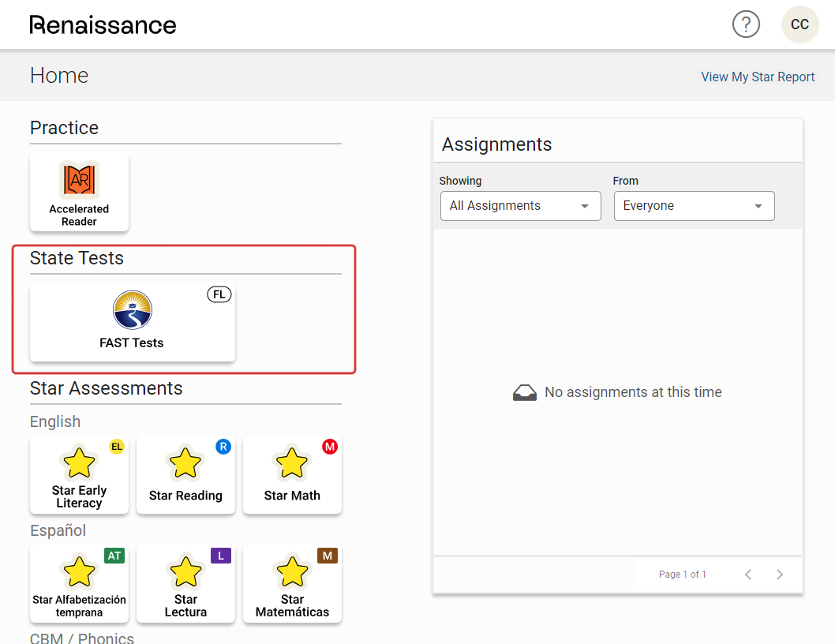Start the Star Early Literacy assessment
835x644 pixels.
coord(79,474)
